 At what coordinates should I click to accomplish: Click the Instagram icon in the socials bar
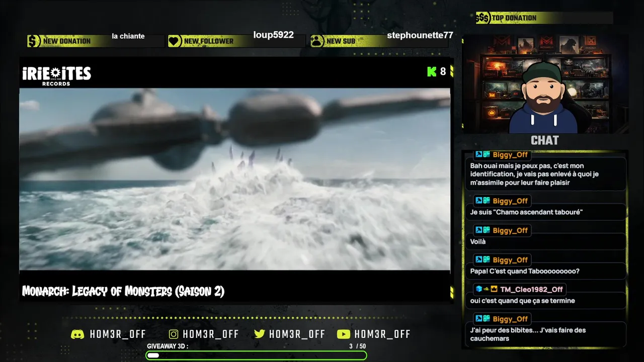click(174, 334)
